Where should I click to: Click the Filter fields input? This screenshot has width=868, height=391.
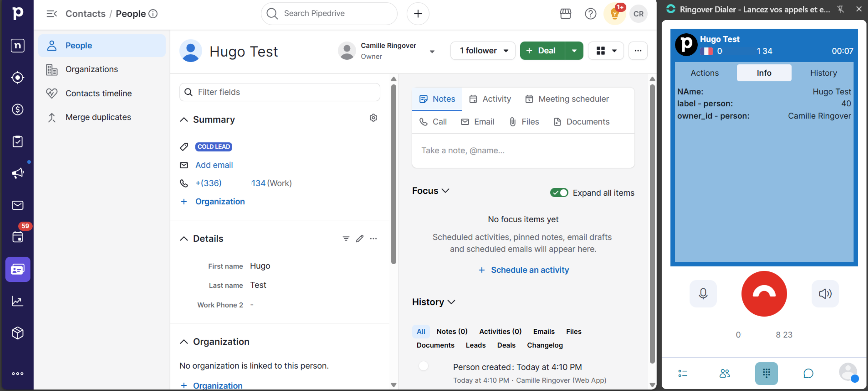coord(279,92)
